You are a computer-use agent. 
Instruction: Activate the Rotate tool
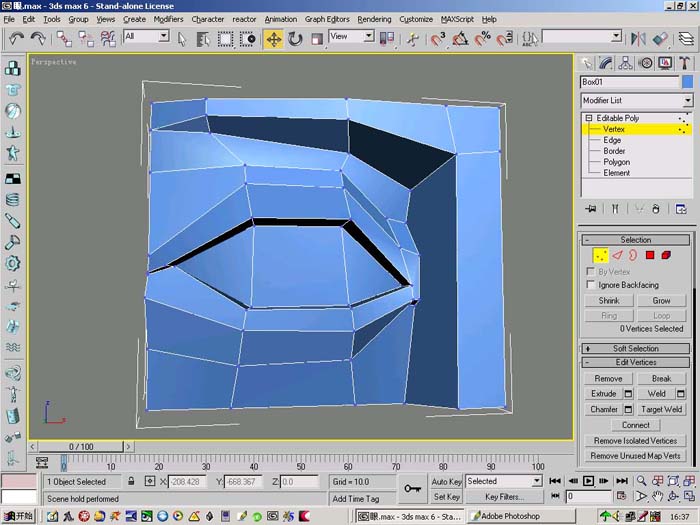[x=295, y=39]
